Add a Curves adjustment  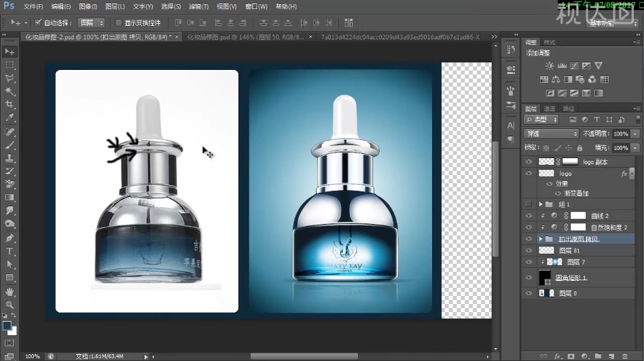pos(574,66)
